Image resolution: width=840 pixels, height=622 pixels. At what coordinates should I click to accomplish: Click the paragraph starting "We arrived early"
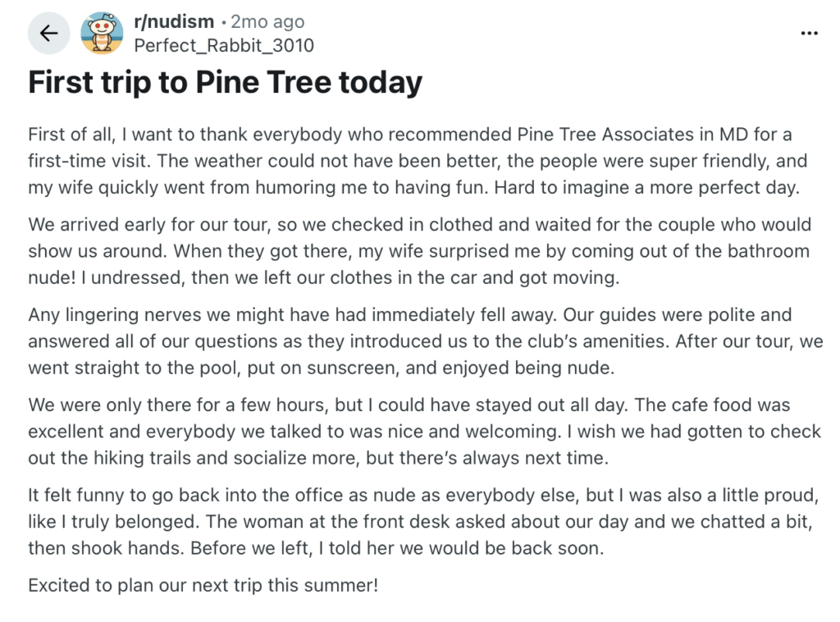(419, 251)
